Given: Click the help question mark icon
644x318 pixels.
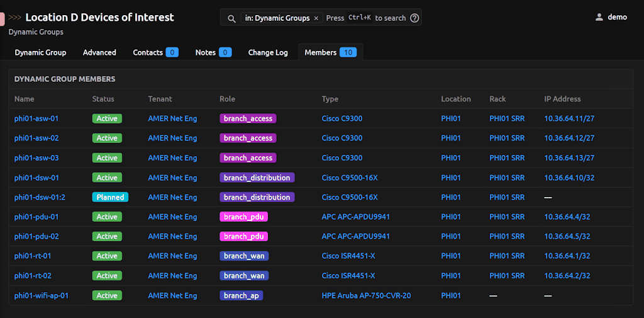Looking at the screenshot, I should (x=414, y=18).
